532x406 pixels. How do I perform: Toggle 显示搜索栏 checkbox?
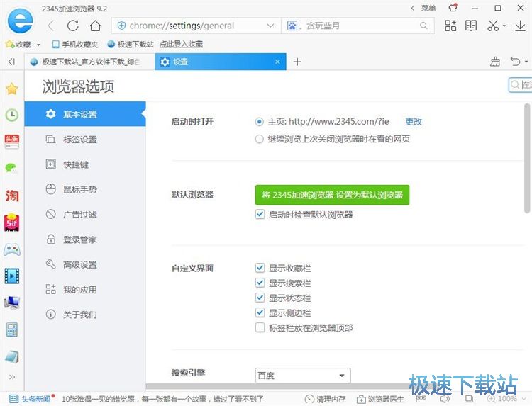coord(260,283)
